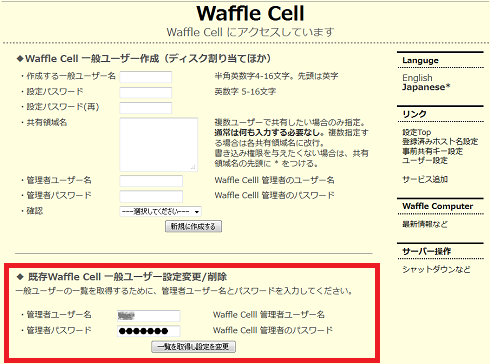Screen dimensions: 490x364
Task: Click the 新規に作成する button
Action: coord(193,227)
